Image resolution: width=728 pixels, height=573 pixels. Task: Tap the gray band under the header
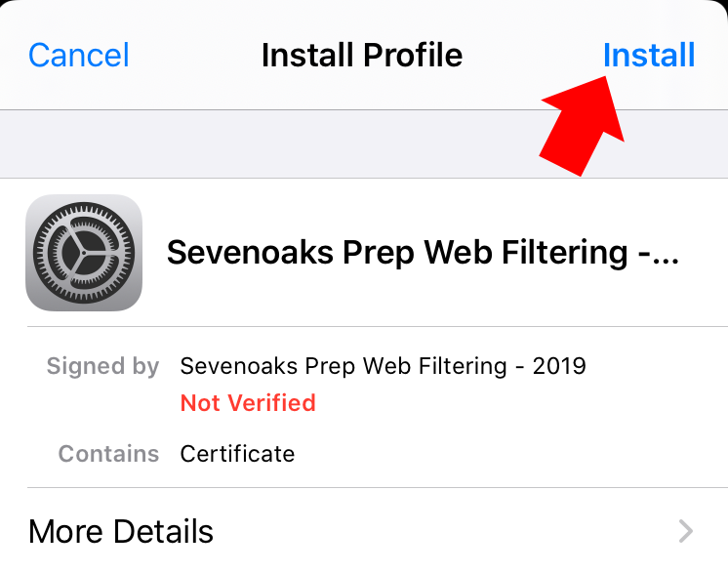(x=364, y=143)
